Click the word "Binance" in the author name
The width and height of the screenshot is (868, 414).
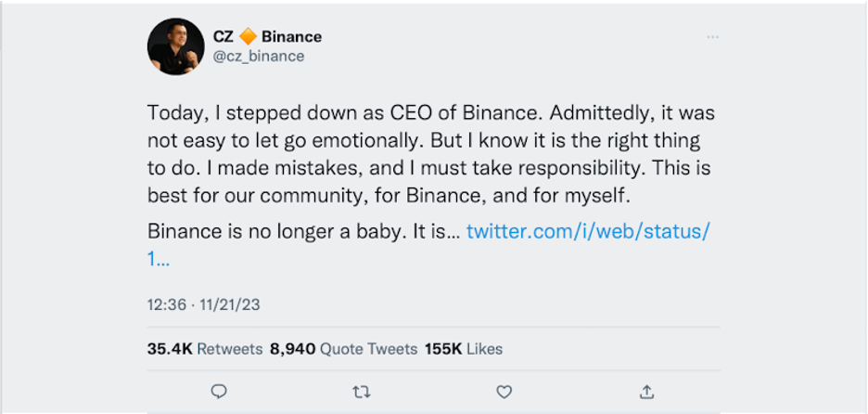[x=291, y=37]
